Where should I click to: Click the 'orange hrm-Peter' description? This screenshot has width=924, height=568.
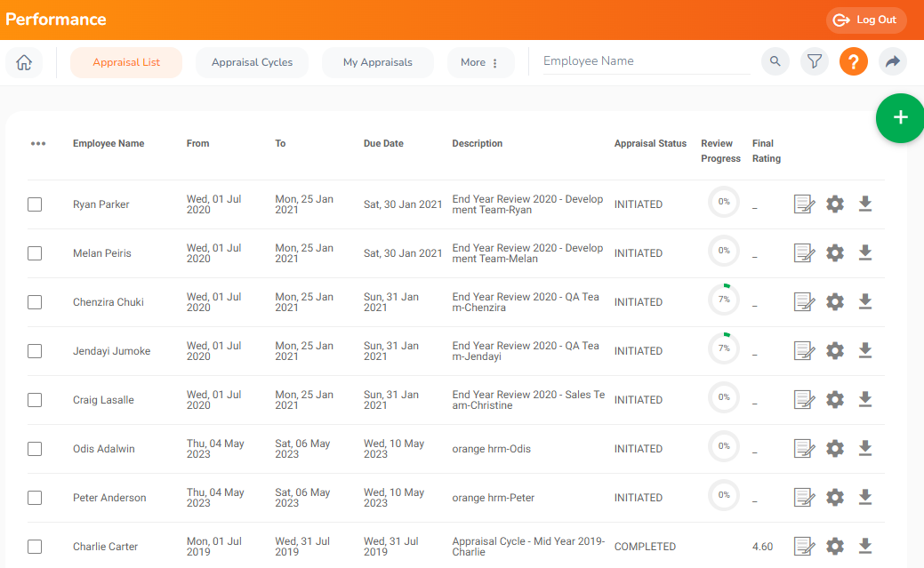(494, 498)
